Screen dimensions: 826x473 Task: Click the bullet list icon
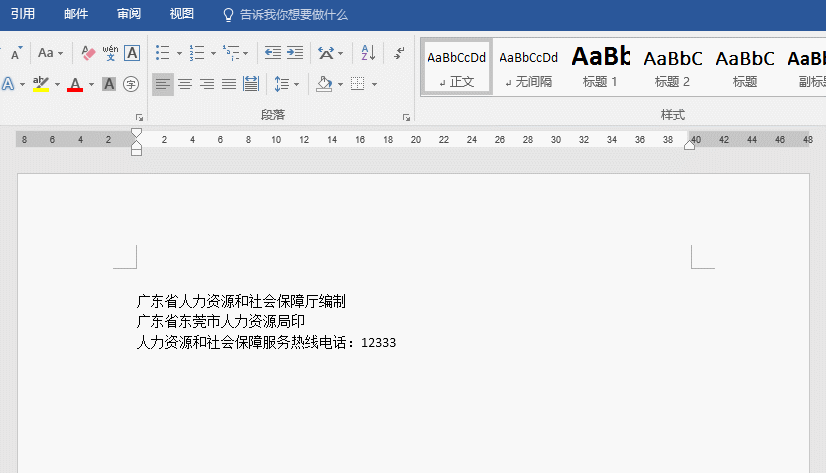point(163,53)
